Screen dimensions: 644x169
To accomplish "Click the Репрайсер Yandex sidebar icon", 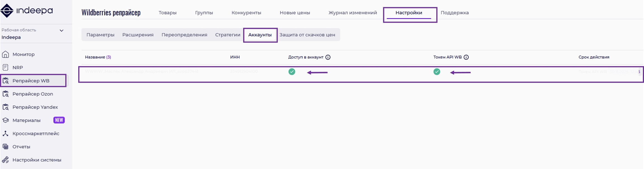I will 6,107.
